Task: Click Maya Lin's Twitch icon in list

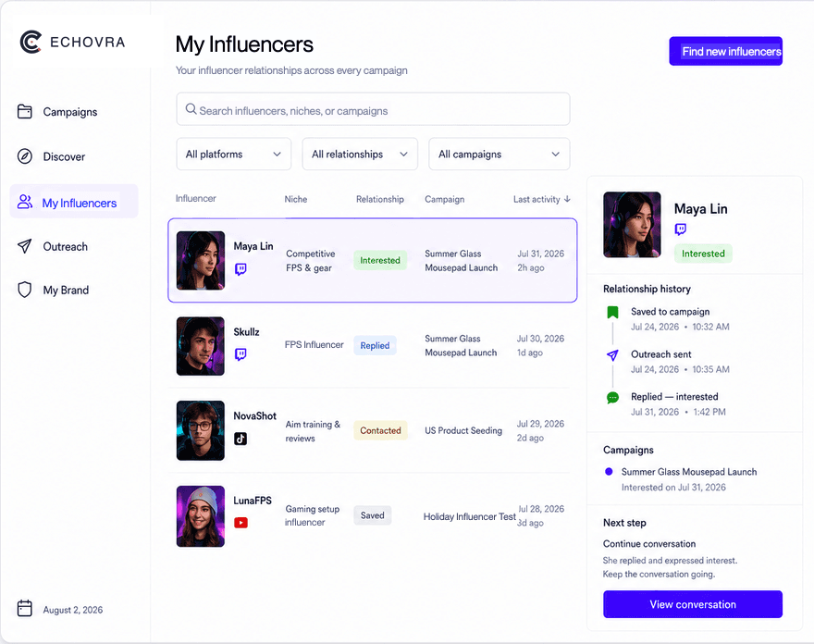Action: [x=240, y=269]
